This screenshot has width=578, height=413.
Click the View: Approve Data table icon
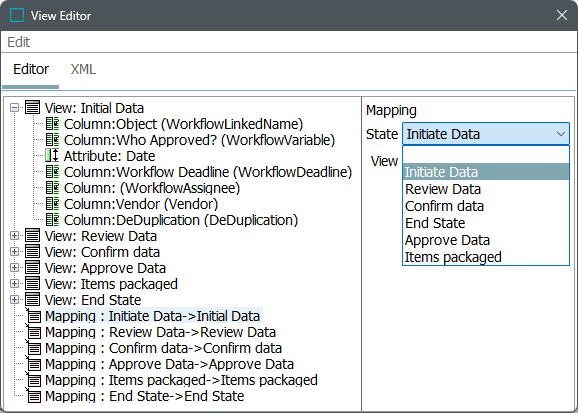point(32,268)
